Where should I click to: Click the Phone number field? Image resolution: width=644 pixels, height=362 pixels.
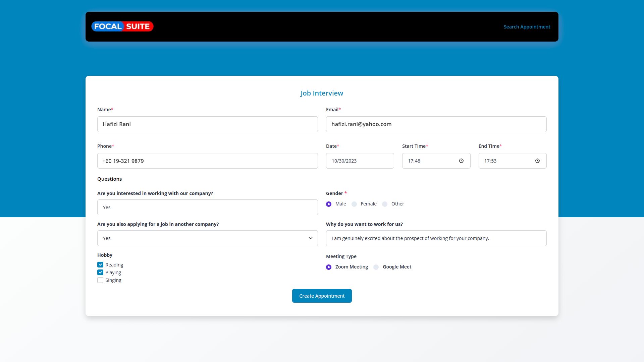pyautogui.click(x=207, y=161)
